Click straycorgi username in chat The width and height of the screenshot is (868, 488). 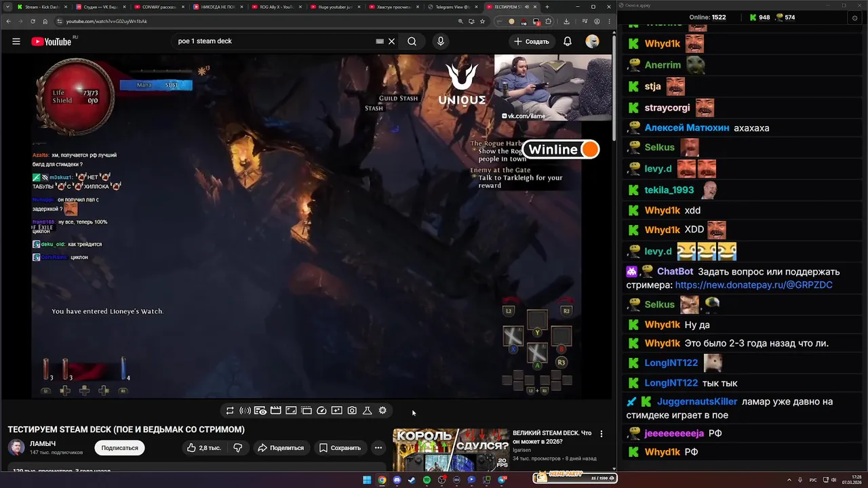coord(667,108)
